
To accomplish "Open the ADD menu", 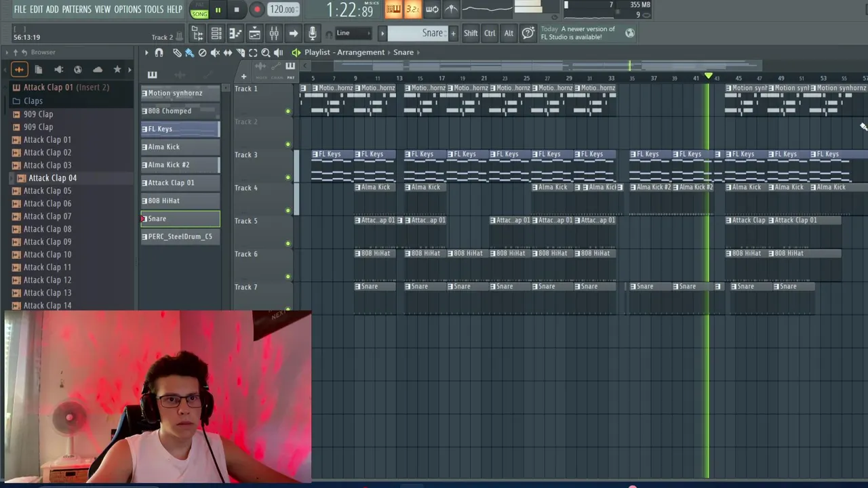I will (52, 9).
